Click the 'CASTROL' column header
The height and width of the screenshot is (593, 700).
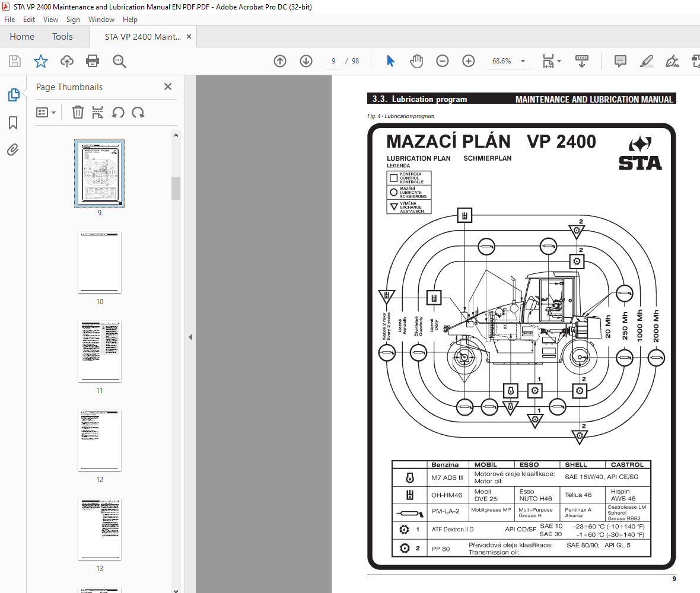coord(627,464)
